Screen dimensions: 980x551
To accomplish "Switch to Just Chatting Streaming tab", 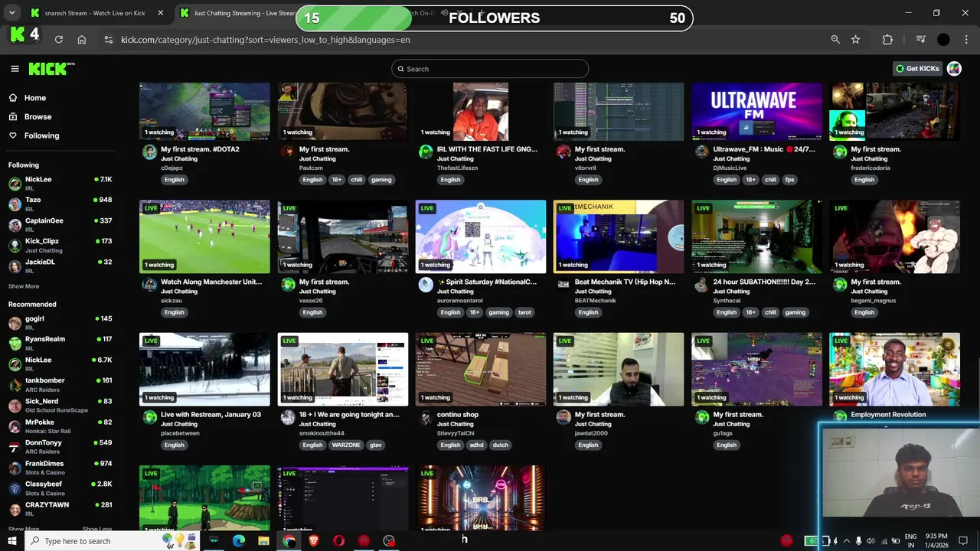I will click(x=237, y=13).
